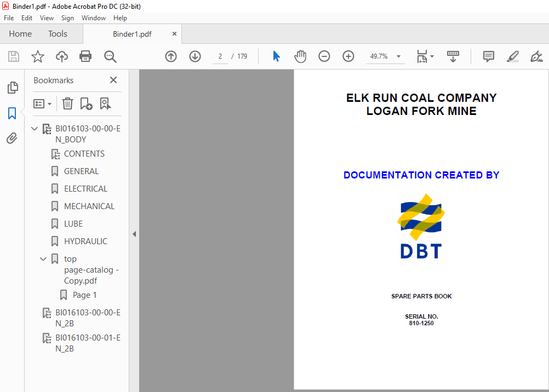Jump to the ELECTRICAL bookmark
Screen dimensions: 549x392
click(86, 189)
